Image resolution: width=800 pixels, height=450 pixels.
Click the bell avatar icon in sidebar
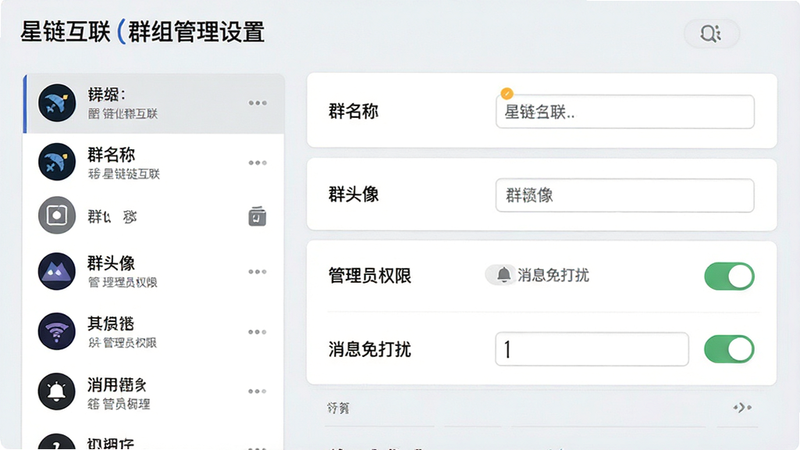pyautogui.click(x=57, y=391)
